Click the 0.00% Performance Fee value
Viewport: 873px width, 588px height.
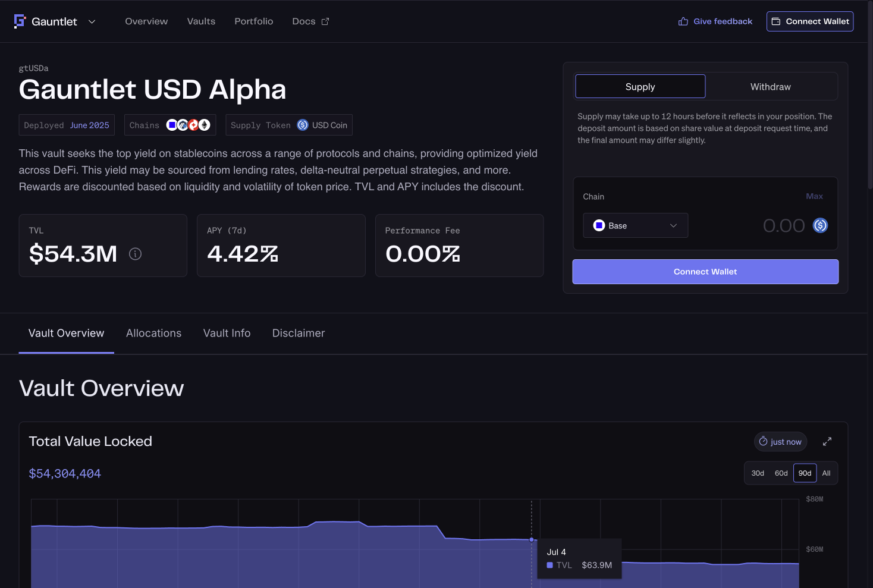(x=423, y=254)
